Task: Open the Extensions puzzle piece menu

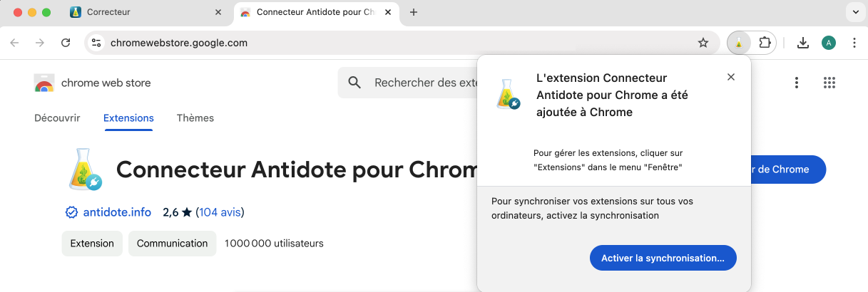Action: 765,43
